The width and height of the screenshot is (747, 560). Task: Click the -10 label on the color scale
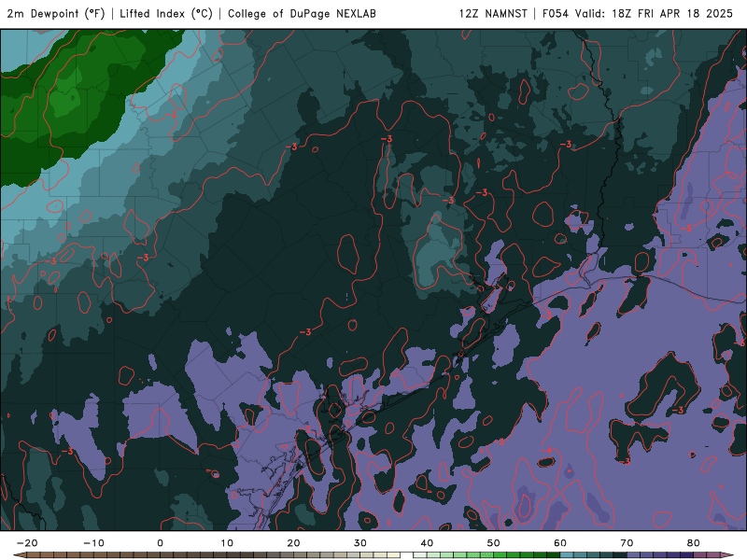tap(94, 543)
